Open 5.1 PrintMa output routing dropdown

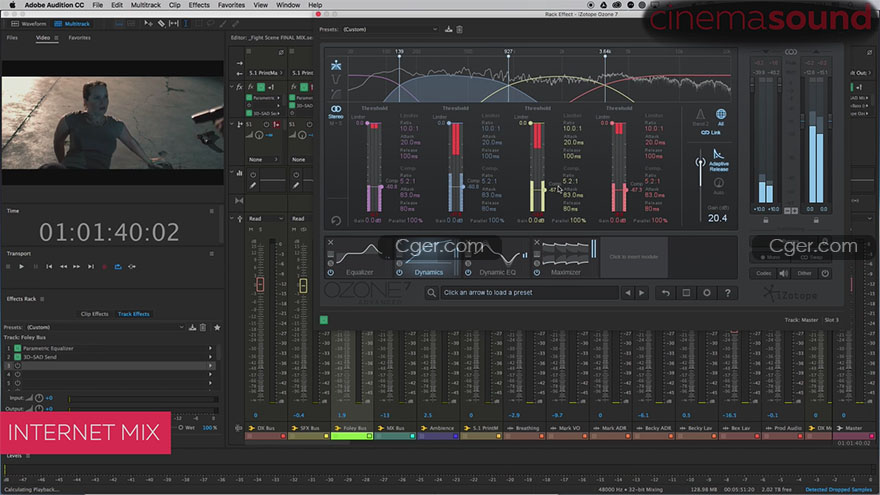(x=265, y=73)
